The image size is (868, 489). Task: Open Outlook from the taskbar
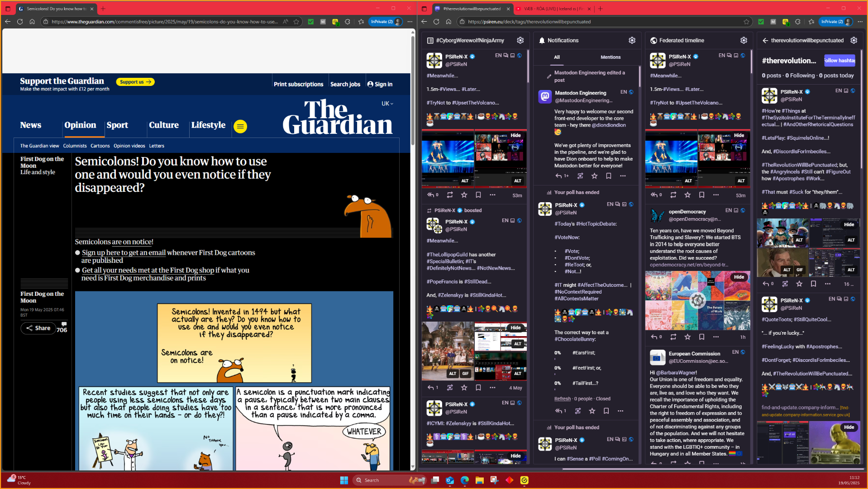(x=450, y=480)
